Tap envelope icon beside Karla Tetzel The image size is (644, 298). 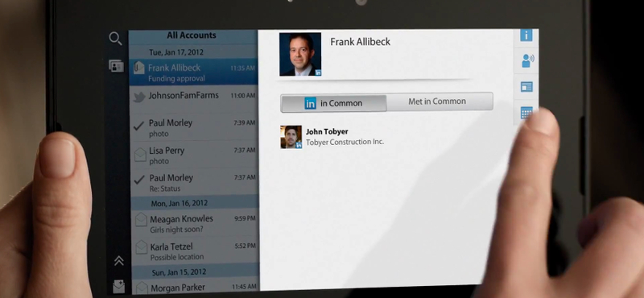coord(142,247)
